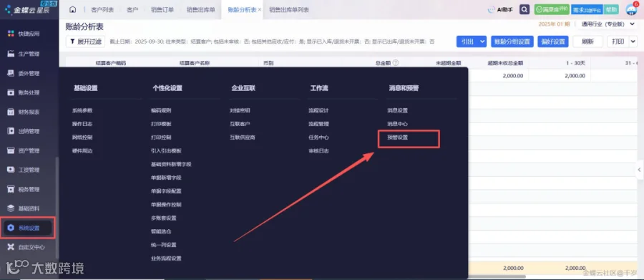Click the user avatar with notification badge

pos(631,9)
